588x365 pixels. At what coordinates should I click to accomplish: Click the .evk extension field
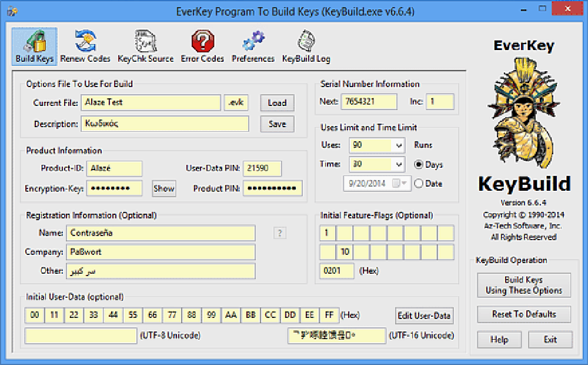tap(236, 102)
